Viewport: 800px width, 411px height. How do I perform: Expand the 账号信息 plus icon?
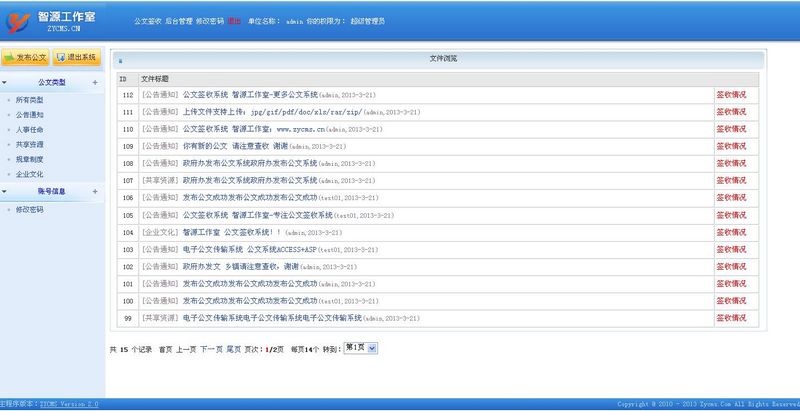(x=95, y=192)
